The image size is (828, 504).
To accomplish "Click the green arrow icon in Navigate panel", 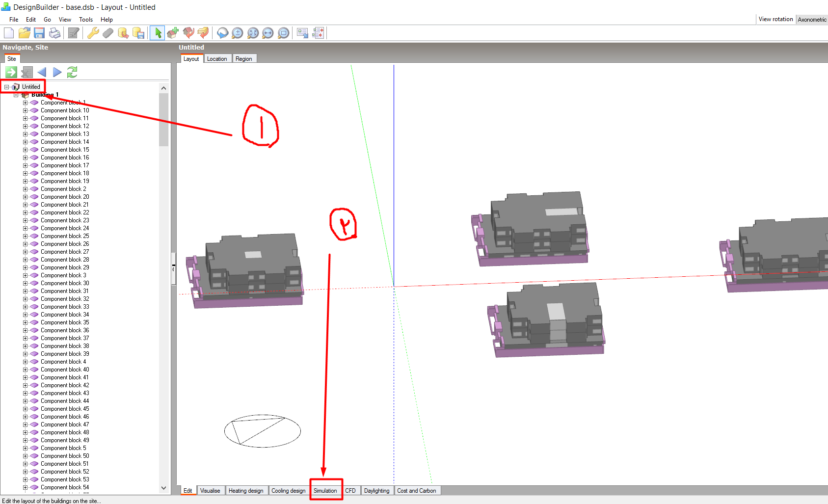I will (x=11, y=72).
